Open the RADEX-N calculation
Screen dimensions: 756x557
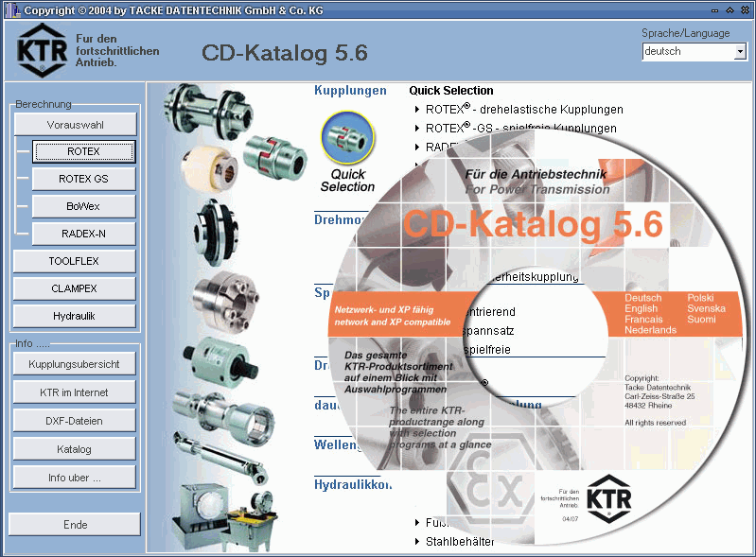coord(84,235)
